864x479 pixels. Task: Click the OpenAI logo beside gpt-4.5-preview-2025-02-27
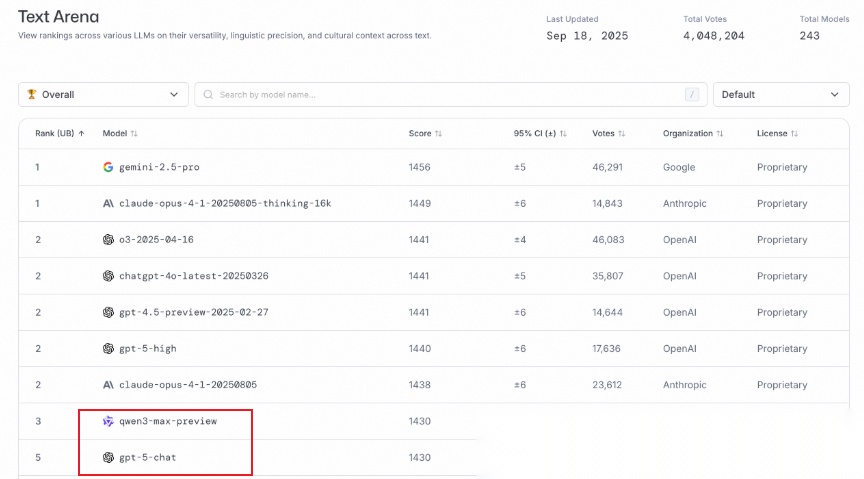108,312
